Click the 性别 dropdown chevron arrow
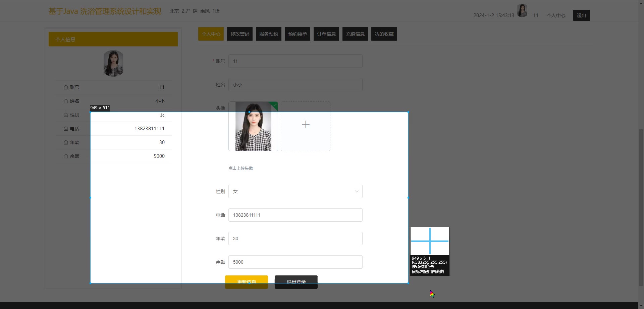Viewport: 644px width, 309px height. click(357, 191)
